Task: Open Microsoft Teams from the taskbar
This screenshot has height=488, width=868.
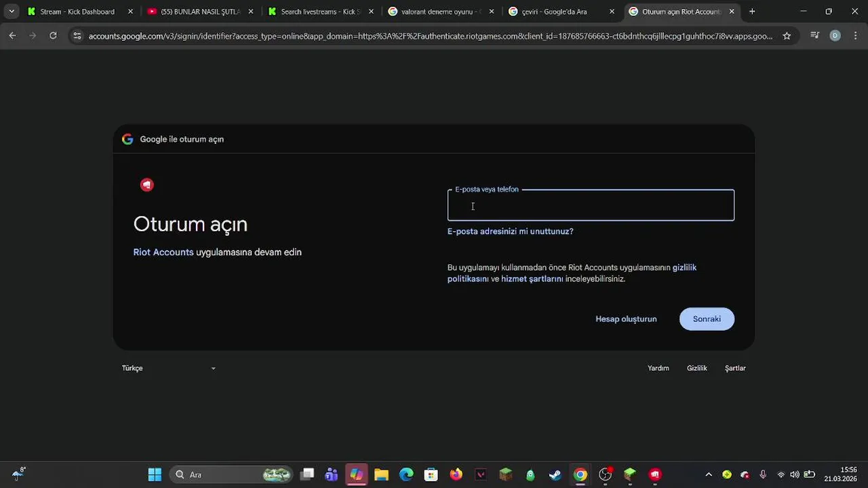Action: (332, 474)
